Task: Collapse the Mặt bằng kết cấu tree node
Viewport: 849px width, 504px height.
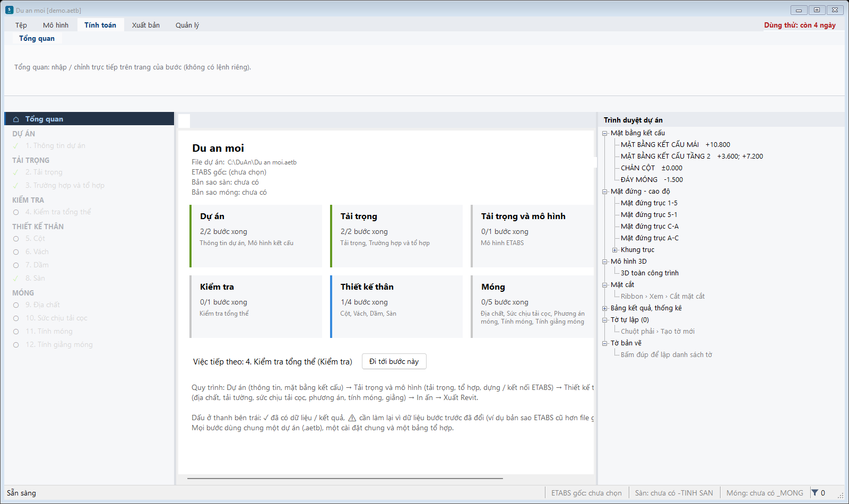Action: click(x=605, y=133)
